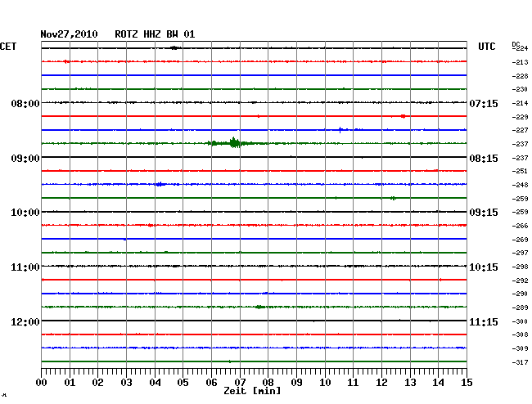Select the 11:00 CET time label
Image resolution: width=532 pixels, height=404 pixels.
tap(25, 267)
